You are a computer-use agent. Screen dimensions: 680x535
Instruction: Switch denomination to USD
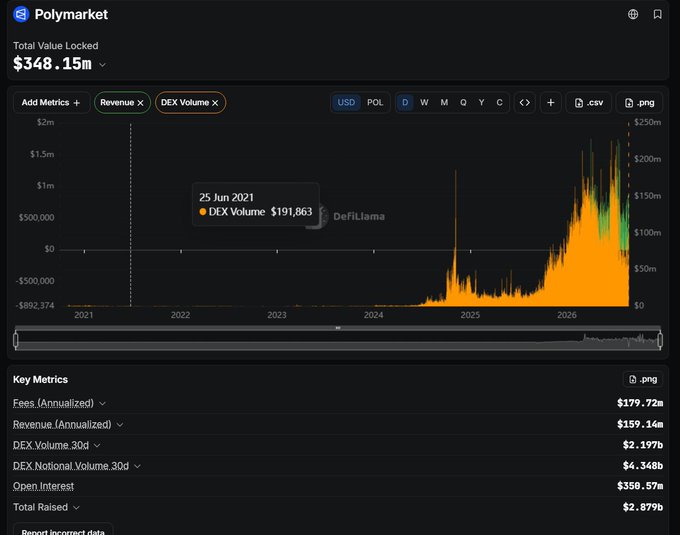pyautogui.click(x=346, y=103)
